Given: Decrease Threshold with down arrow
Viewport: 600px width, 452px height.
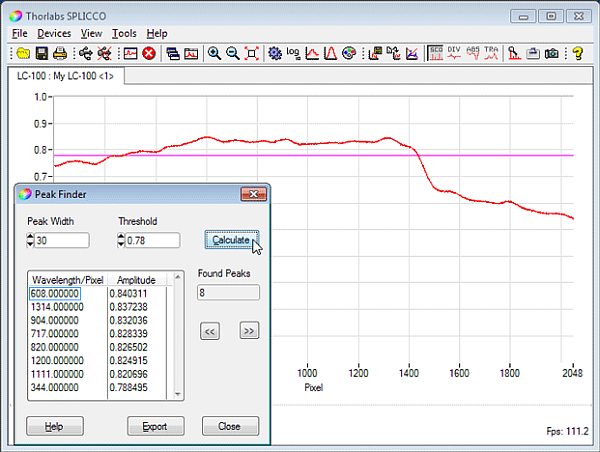Looking at the screenshot, I should (x=121, y=244).
